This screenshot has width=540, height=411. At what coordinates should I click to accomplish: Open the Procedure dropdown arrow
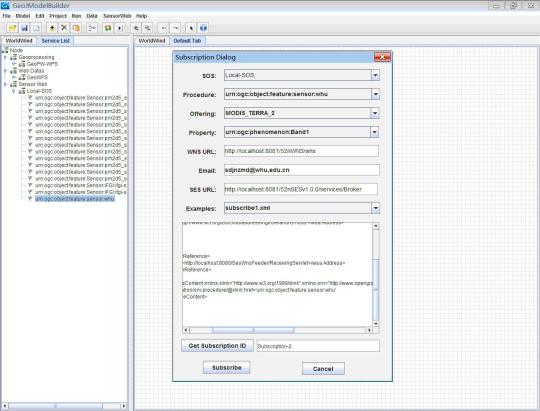[375, 94]
